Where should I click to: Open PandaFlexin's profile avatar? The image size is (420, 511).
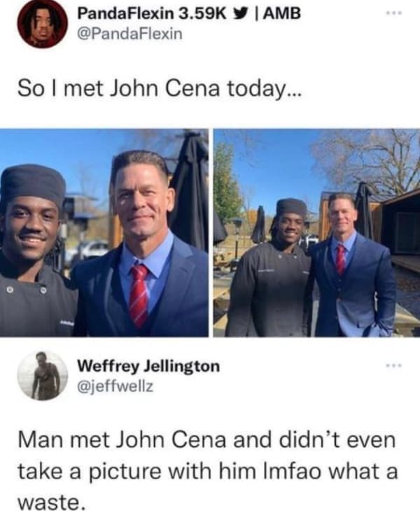[43, 24]
